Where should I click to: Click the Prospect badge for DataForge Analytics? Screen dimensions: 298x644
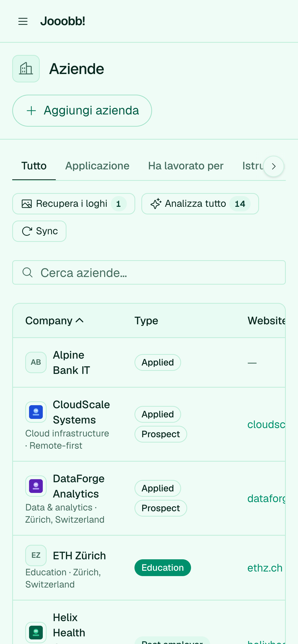[x=161, y=508]
